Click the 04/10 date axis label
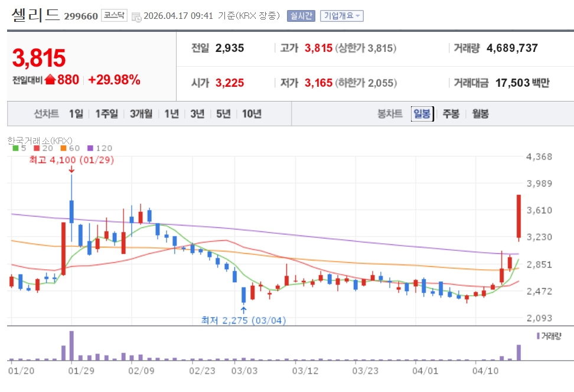The width and height of the screenshot is (574, 392). point(485,371)
